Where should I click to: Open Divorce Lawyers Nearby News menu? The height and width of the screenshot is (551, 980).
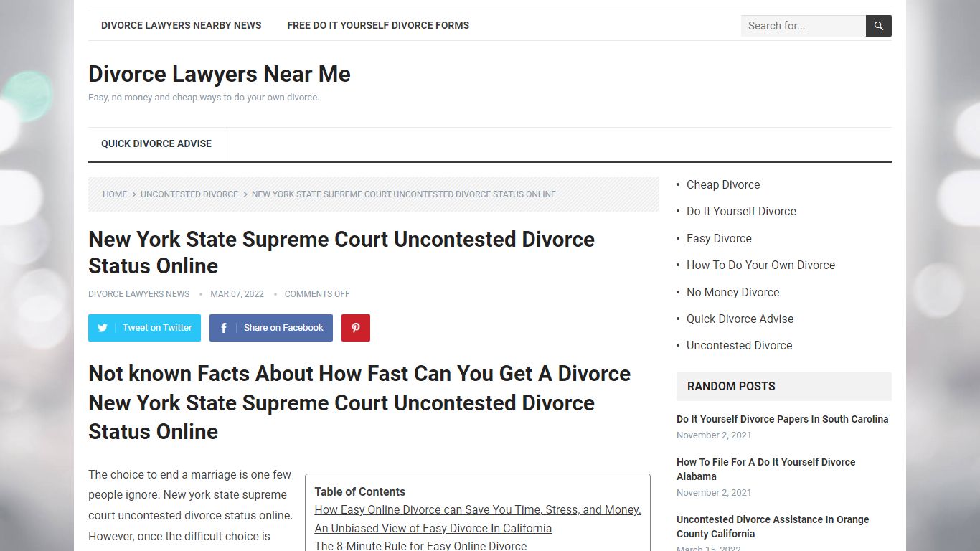(181, 25)
